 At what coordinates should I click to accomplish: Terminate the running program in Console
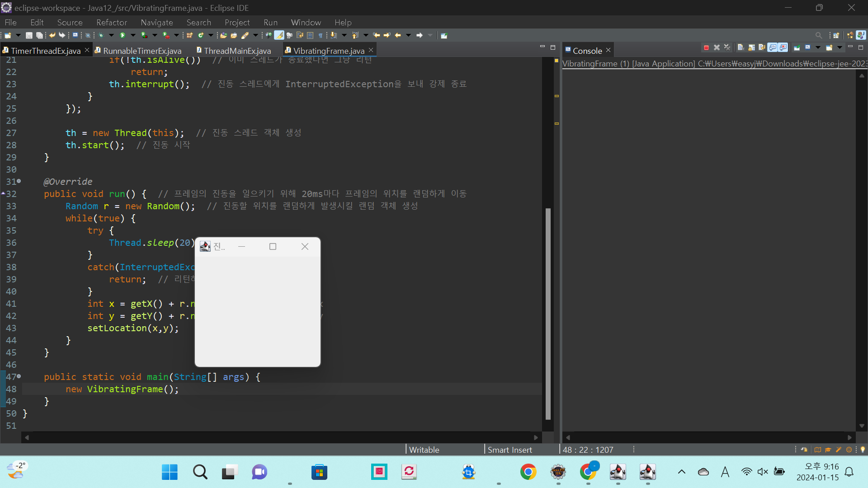706,47
